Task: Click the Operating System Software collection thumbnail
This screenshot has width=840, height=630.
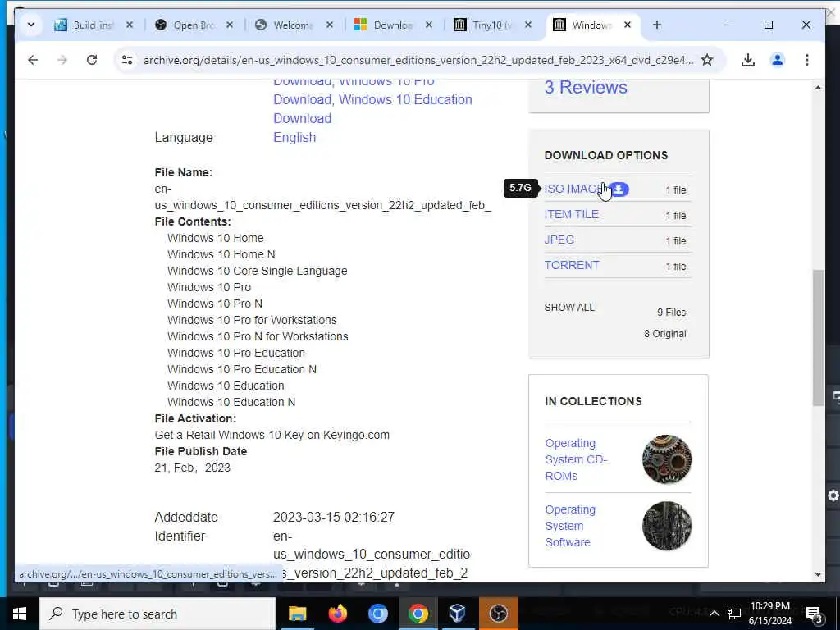Action: (667, 526)
